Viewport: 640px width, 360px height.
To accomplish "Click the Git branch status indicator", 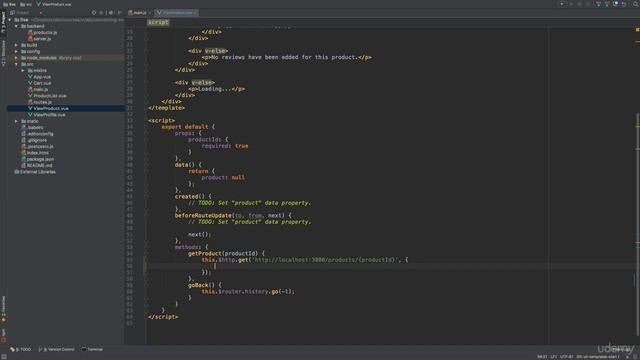I will pyautogui.click(x=597, y=357).
